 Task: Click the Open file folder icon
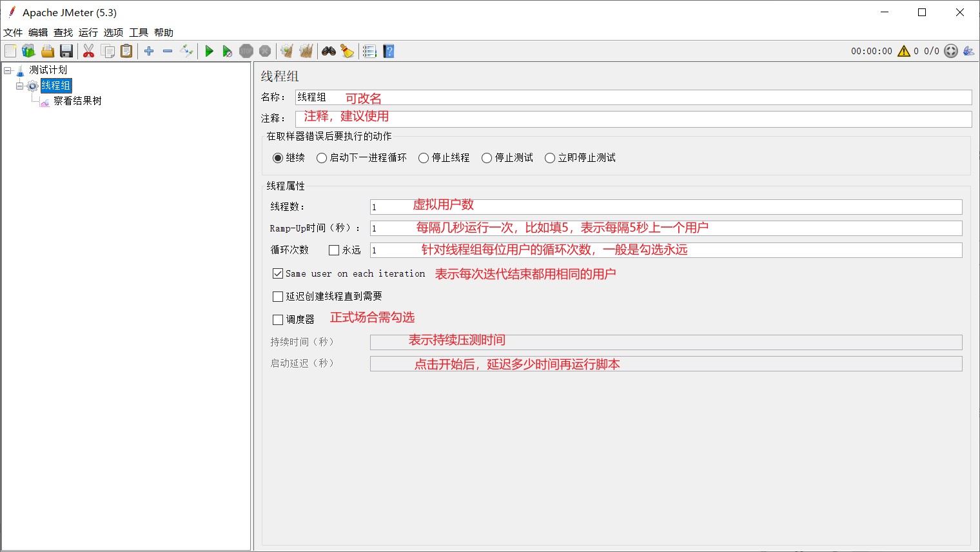click(x=48, y=51)
